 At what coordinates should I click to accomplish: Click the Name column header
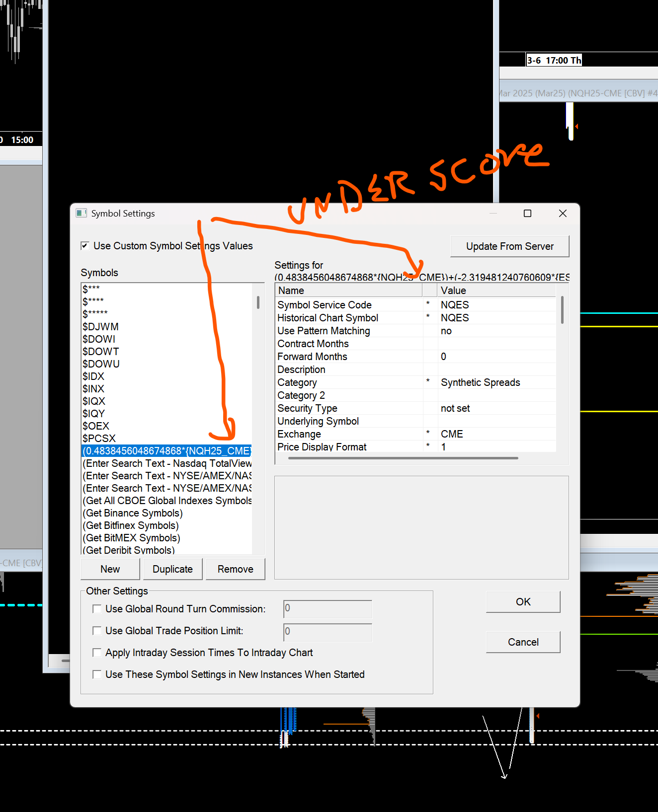point(348,291)
